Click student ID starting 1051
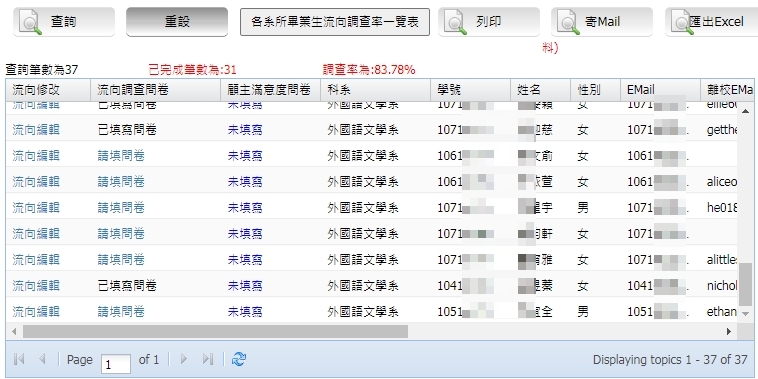 click(x=466, y=312)
